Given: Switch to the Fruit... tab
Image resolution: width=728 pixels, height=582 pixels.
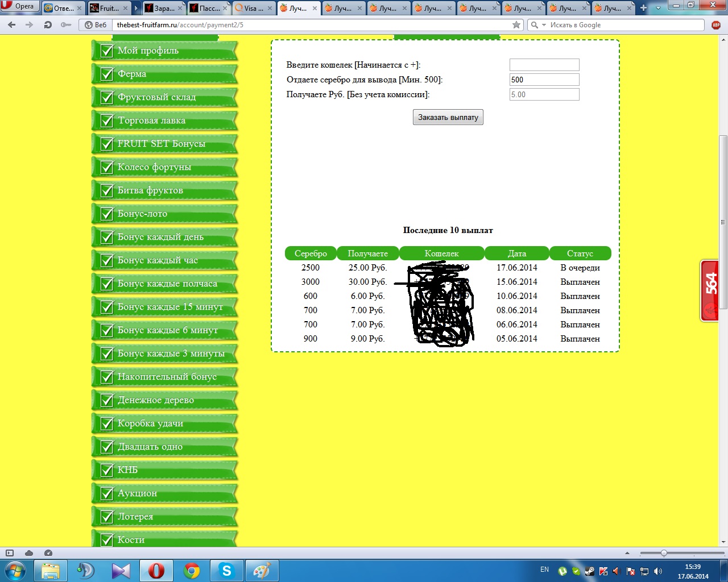Looking at the screenshot, I should click(x=109, y=8).
